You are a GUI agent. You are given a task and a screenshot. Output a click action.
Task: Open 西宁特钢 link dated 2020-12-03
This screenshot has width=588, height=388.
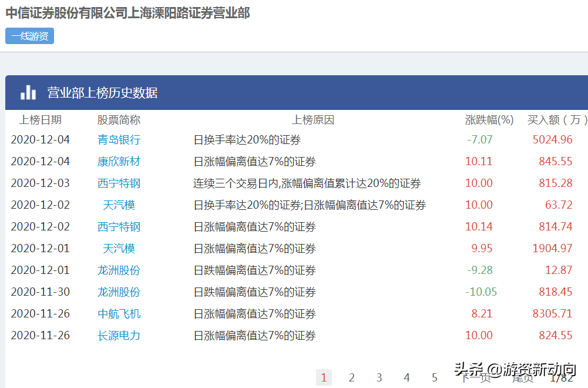pos(119,183)
